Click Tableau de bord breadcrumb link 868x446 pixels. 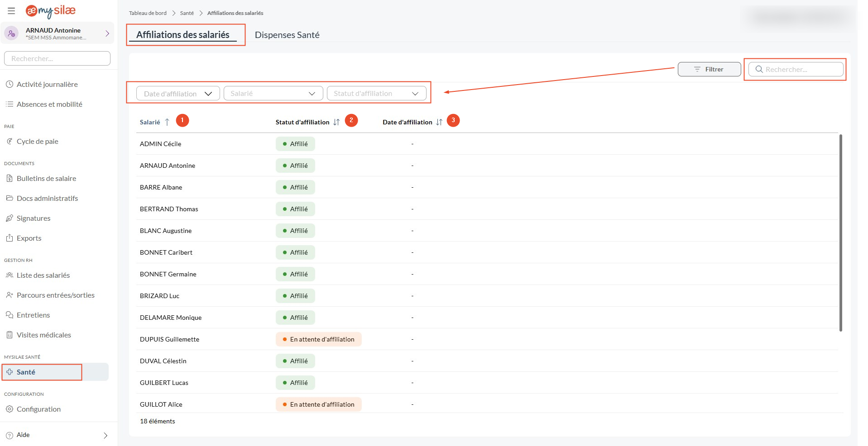pyautogui.click(x=148, y=13)
